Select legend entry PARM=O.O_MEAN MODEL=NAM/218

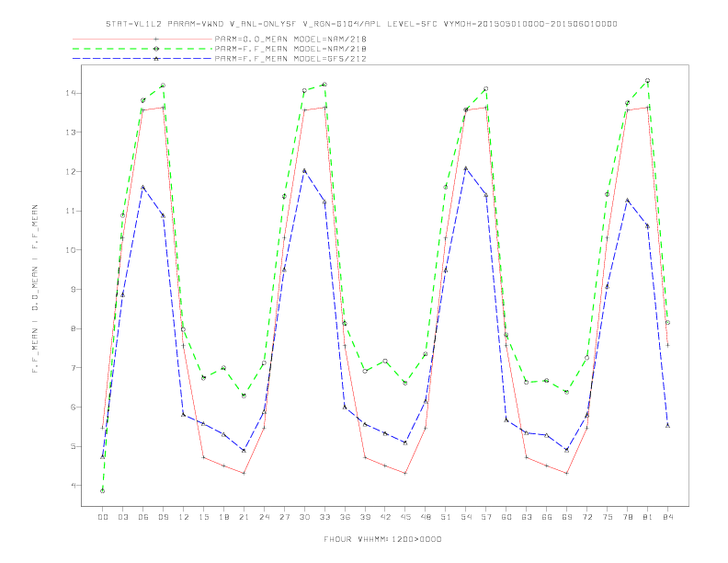[290, 39]
